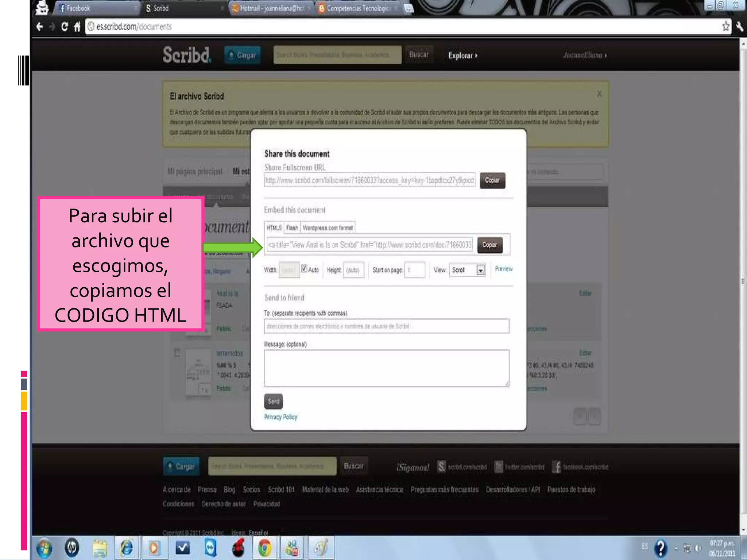Bookmark the page with star icon

726,26
